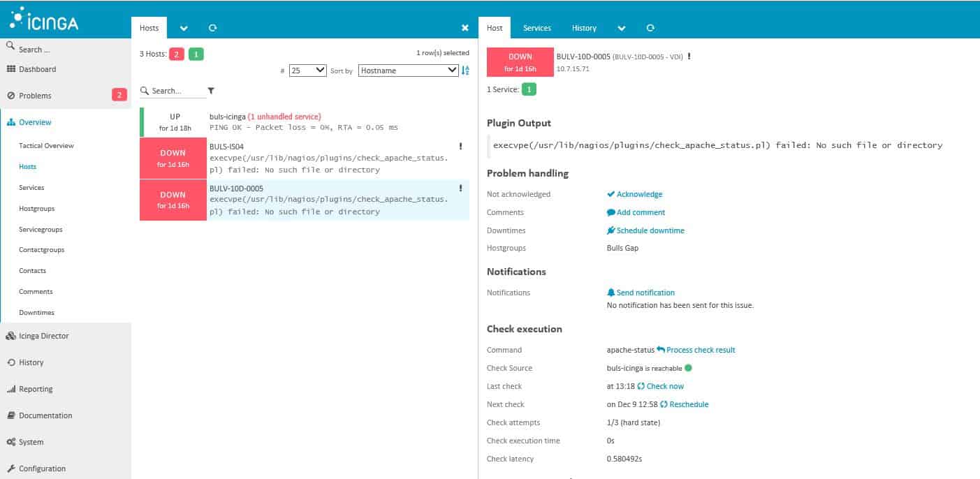Image resolution: width=980 pixels, height=479 pixels.
Task: Click the BULS-IS04 unhandled exclamation icon
Action: [461, 147]
